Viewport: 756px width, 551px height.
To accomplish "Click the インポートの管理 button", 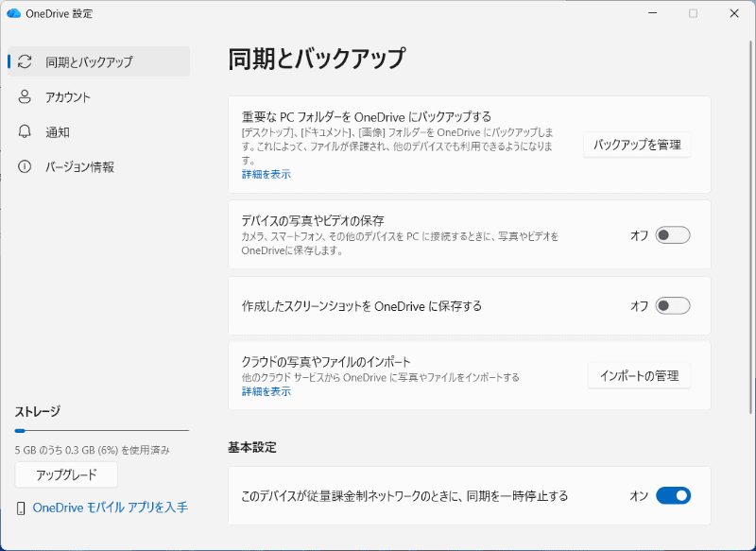I will click(639, 375).
